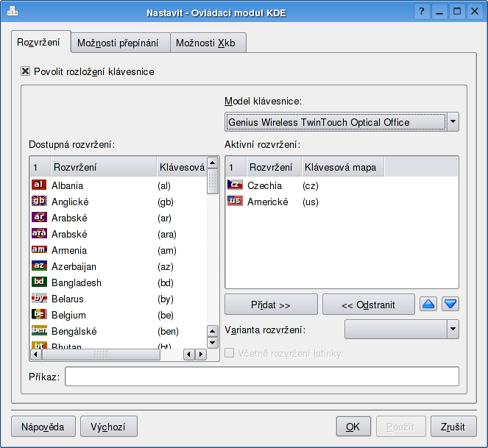Click the Přidat >> button
The height and width of the screenshot is (448, 488).
coord(270,305)
